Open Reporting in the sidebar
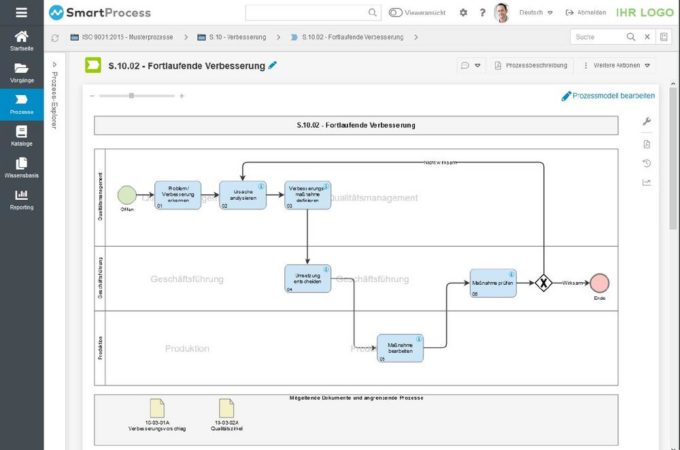This screenshot has height=450, width=680. [x=21, y=199]
